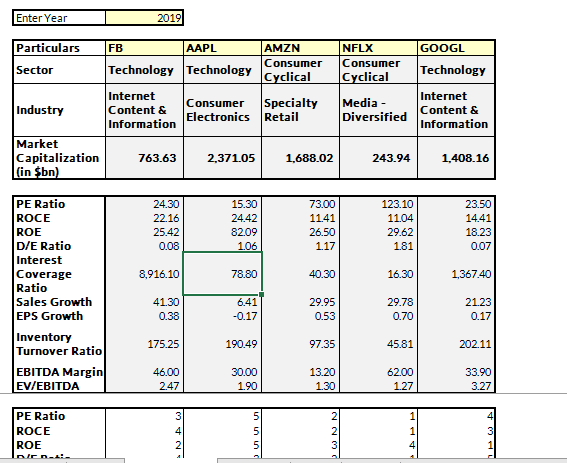Viewport: 567px width, 463px height.
Task: Select AMZN market cap value 1,688.02
Action: click(300, 158)
